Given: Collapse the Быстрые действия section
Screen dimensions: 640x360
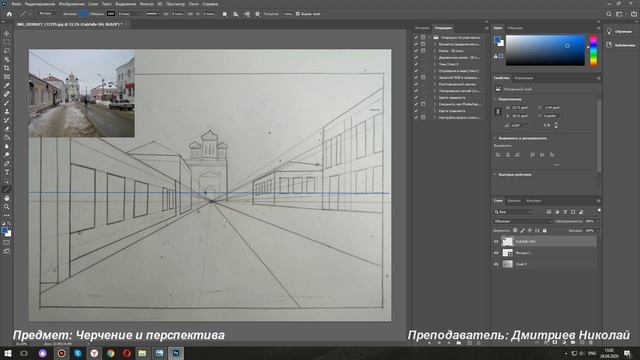Looking at the screenshot, I should click(x=495, y=174).
